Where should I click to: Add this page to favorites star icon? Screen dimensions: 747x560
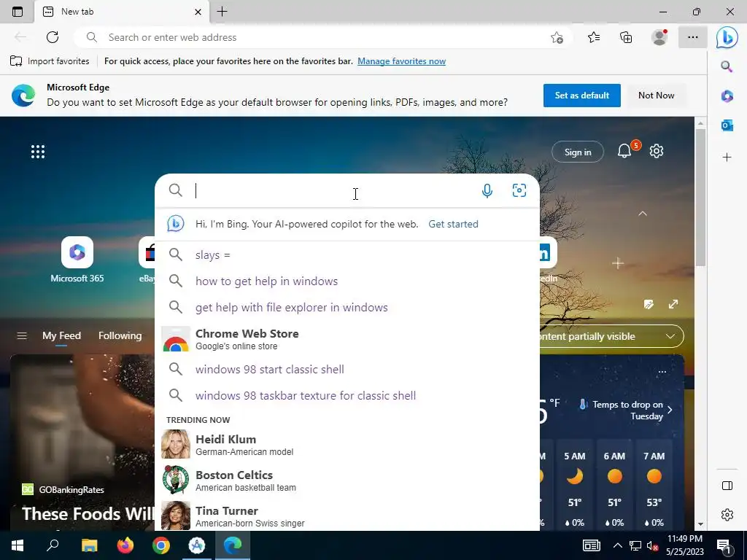557,38
